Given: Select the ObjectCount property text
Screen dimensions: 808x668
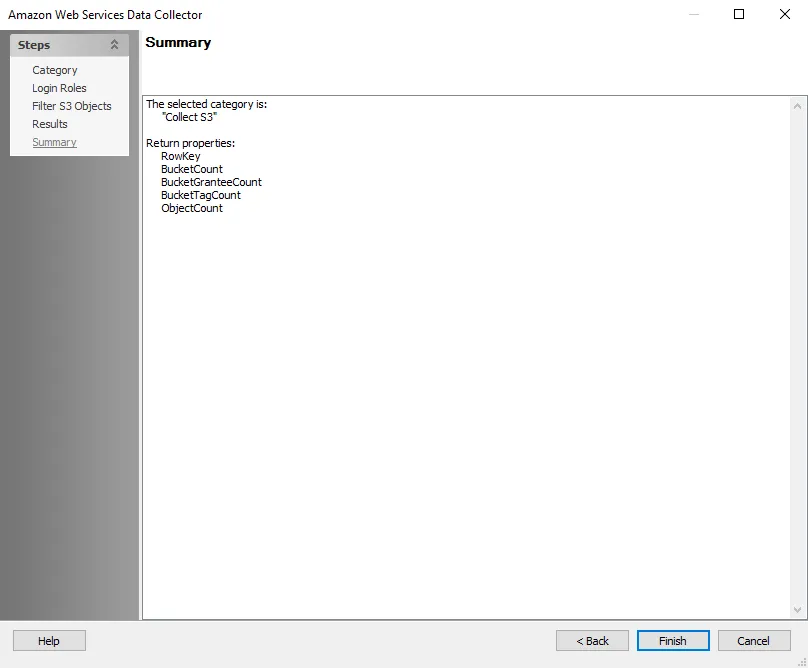Looking at the screenshot, I should point(192,208).
